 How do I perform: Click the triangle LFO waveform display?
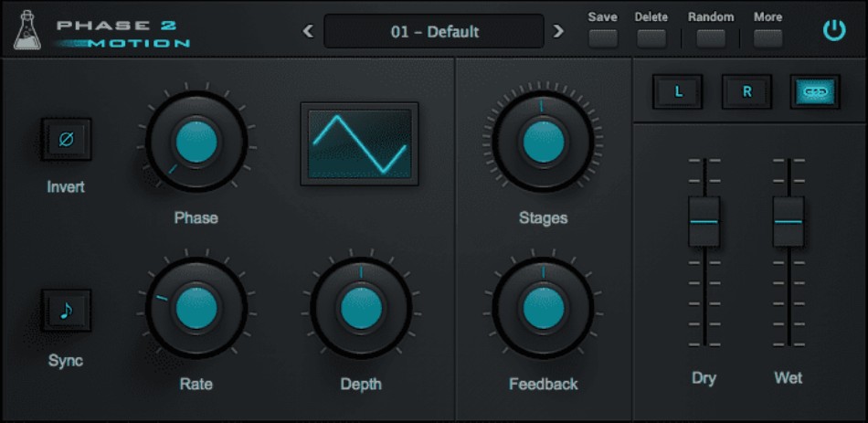[x=360, y=144]
